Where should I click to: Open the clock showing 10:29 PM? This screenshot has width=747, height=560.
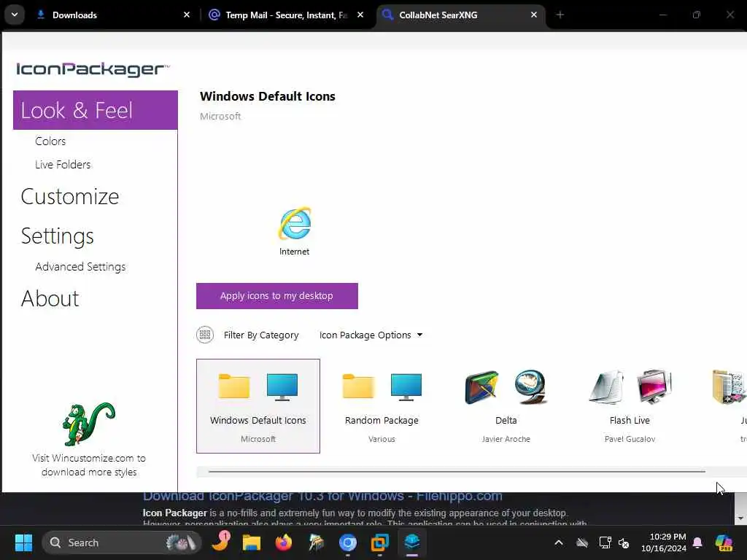pyautogui.click(x=664, y=542)
